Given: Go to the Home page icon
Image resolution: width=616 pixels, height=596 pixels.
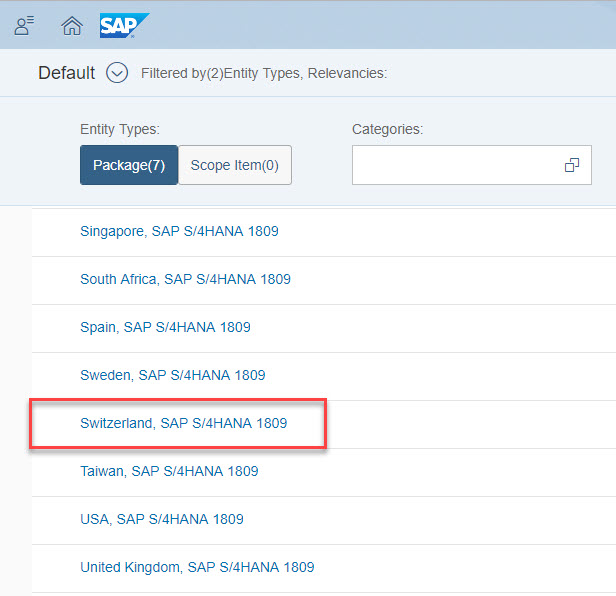Looking at the screenshot, I should (72, 26).
